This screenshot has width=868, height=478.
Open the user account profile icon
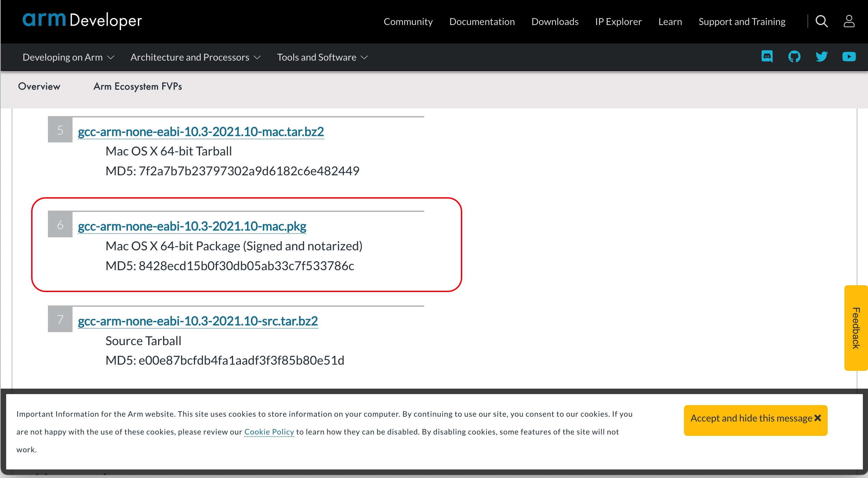coord(849,21)
